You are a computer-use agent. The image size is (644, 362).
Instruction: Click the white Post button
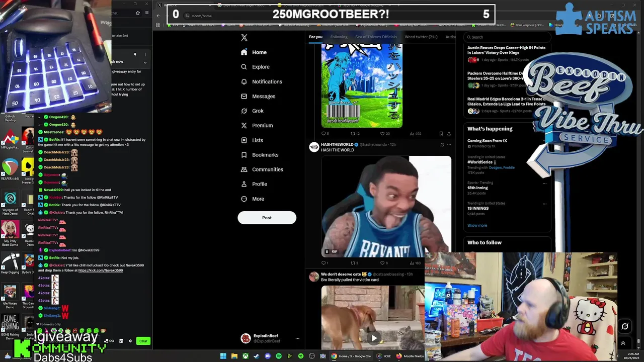pos(267,218)
